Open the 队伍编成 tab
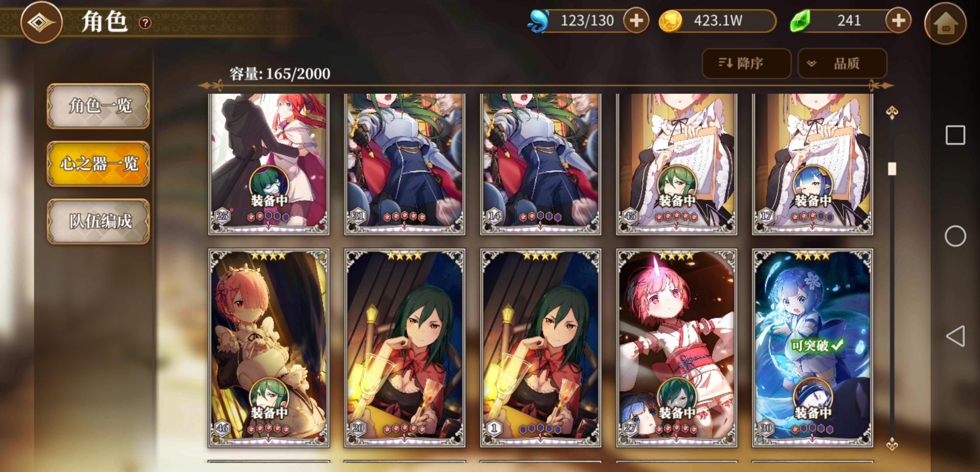 coord(98,221)
